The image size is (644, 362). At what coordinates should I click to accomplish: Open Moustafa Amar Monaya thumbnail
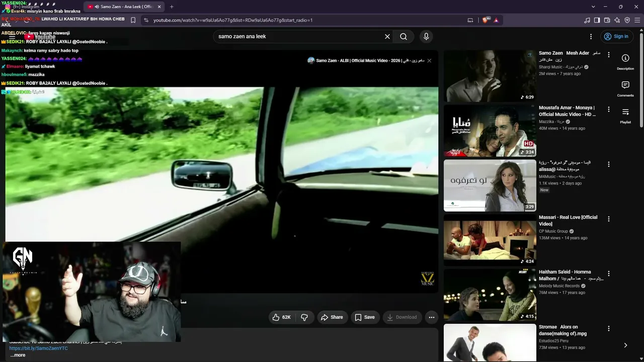(490, 131)
